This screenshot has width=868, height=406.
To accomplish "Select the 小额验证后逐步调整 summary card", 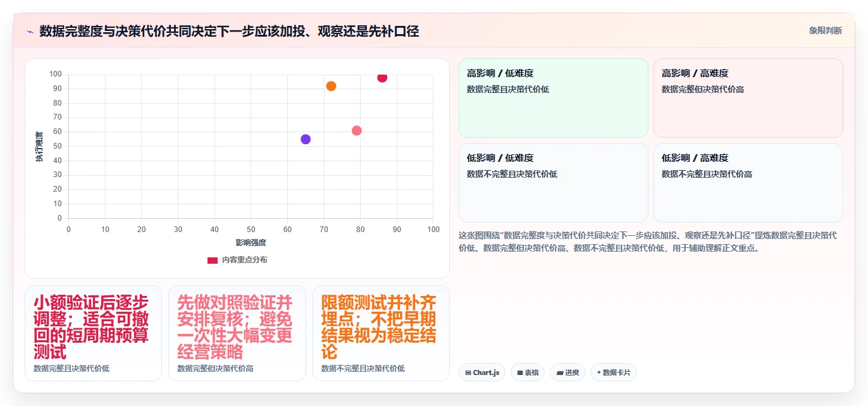I will pyautogui.click(x=93, y=333).
